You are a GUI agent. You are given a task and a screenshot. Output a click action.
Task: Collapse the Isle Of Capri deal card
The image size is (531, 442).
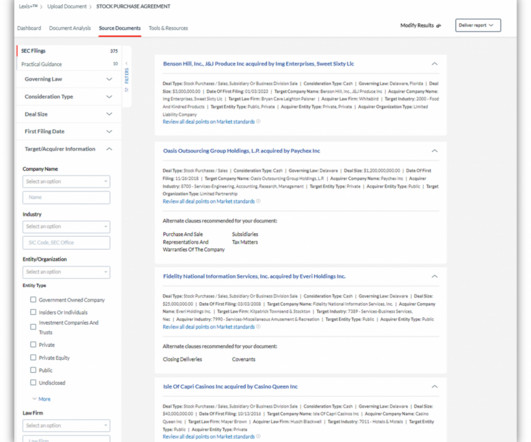tap(434, 386)
